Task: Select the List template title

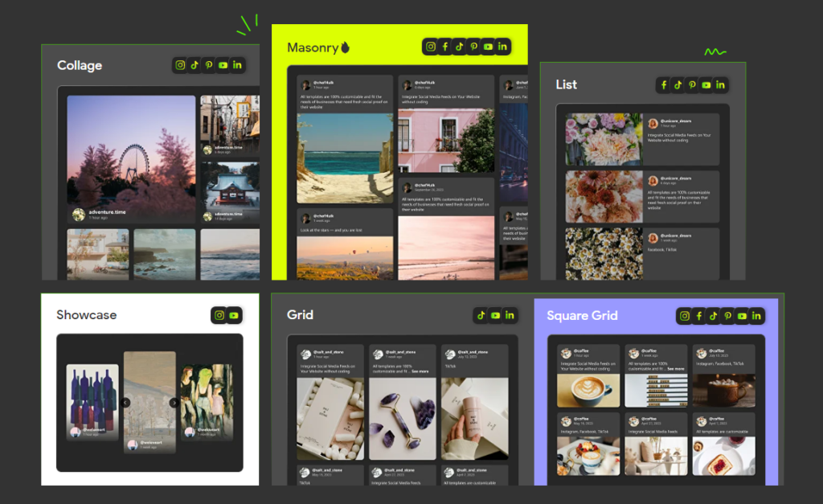Action: (567, 84)
